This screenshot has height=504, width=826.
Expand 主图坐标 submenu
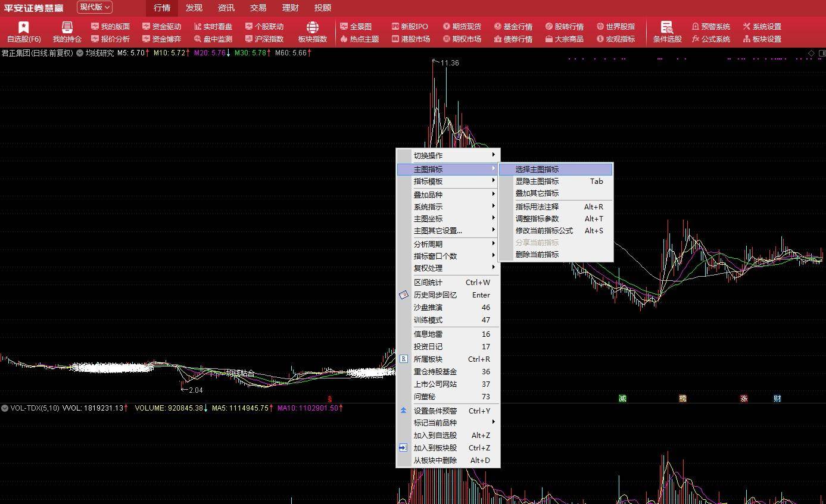448,218
